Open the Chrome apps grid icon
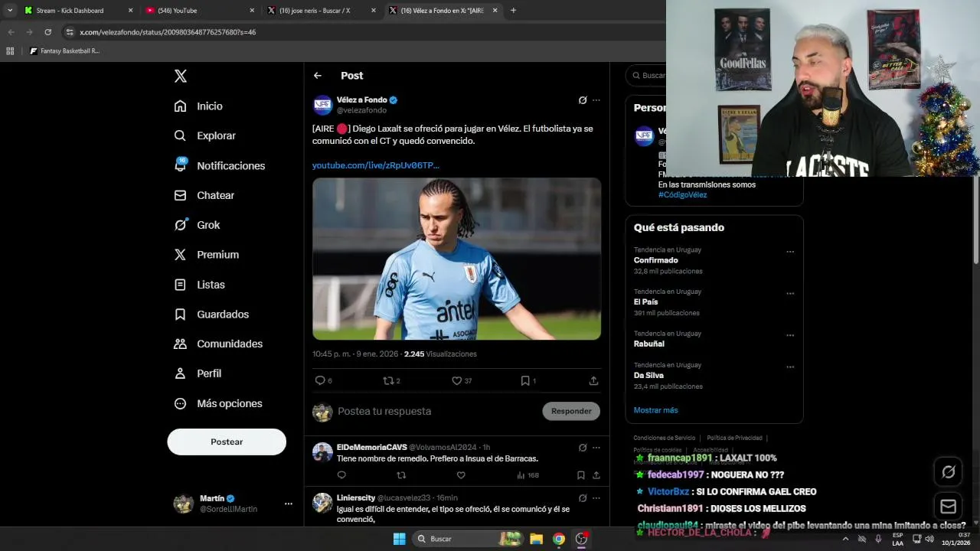Image resolution: width=980 pixels, height=551 pixels. coord(10,51)
